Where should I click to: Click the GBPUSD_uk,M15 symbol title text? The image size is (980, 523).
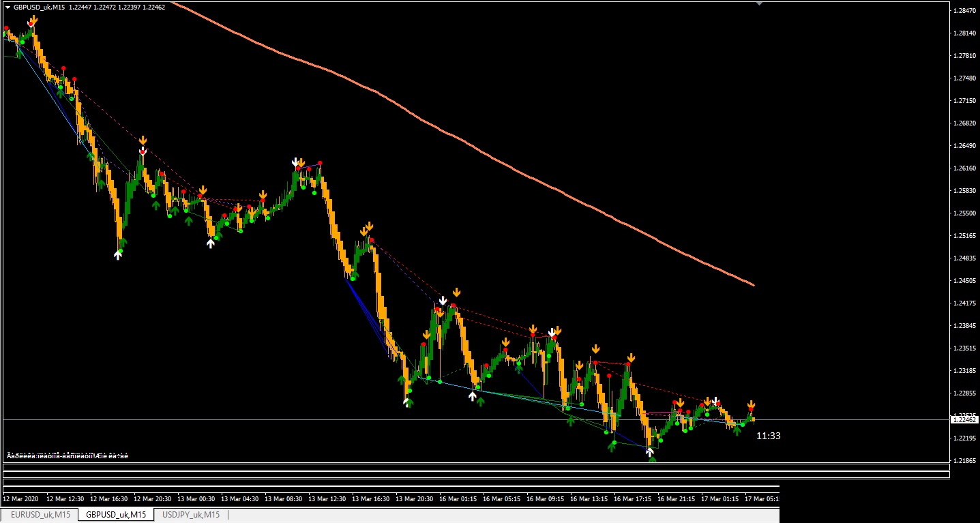40,7
